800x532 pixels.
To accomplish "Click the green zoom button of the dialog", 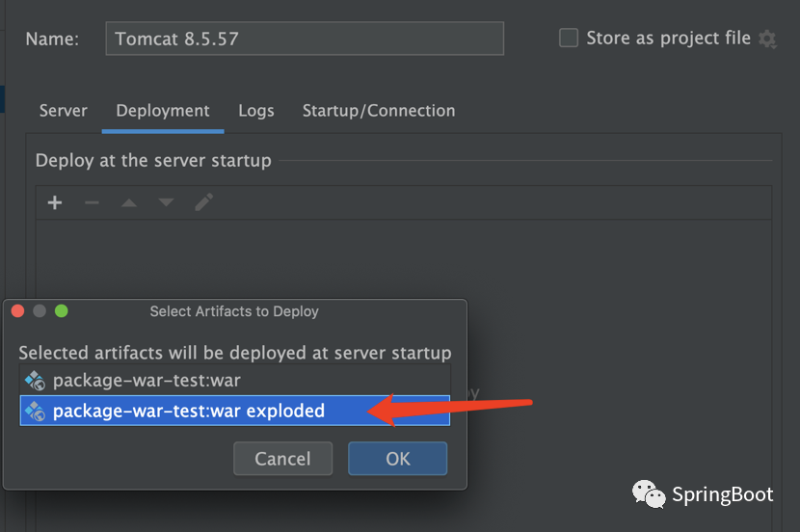I will tap(62, 311).
